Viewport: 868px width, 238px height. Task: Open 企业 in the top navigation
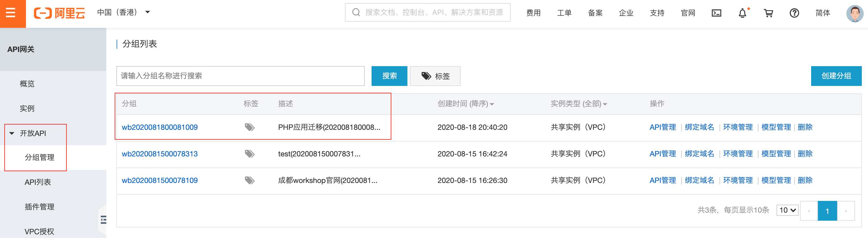[x=626, y=13]
